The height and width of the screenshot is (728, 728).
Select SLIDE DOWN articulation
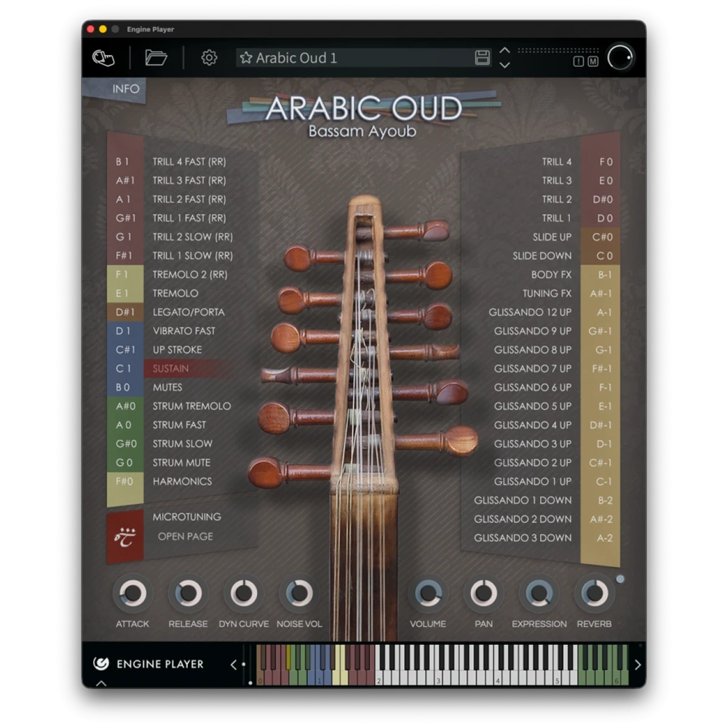tap(542, 256)
